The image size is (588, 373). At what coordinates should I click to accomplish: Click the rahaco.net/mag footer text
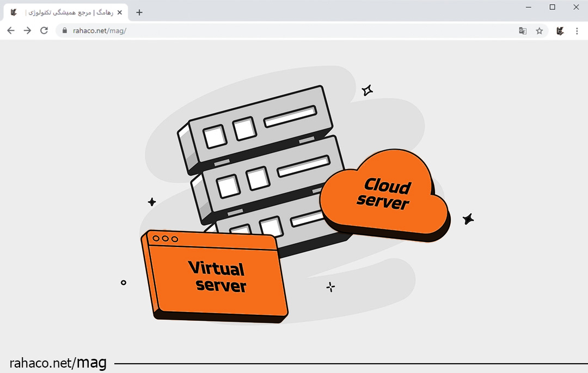(x=58, y=363)
